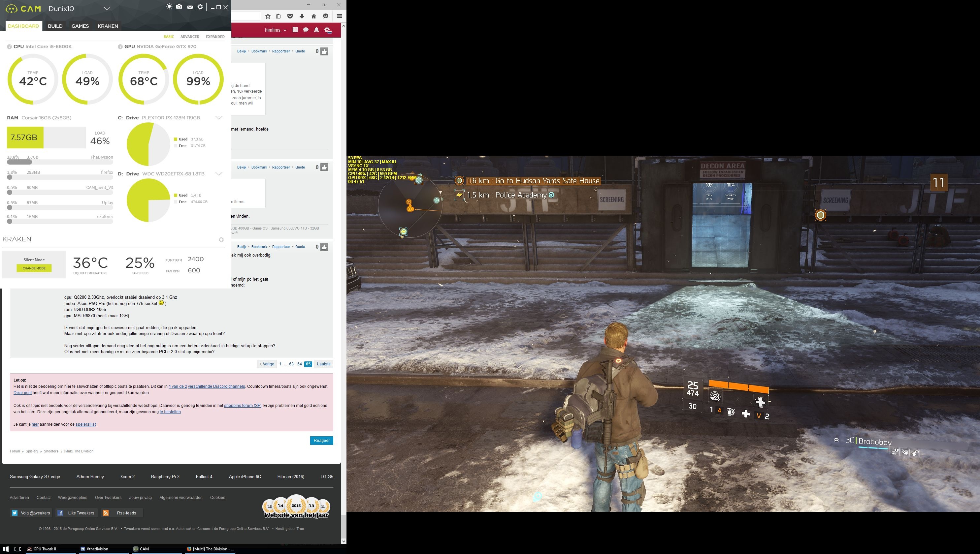Open CAM envelope messages icon
This screenshot has width=980, height=554.
click(190, 7)
